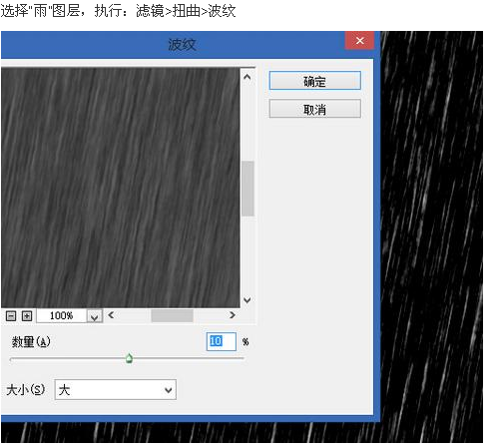Click the ripple filter preview image

pos(120,188)
